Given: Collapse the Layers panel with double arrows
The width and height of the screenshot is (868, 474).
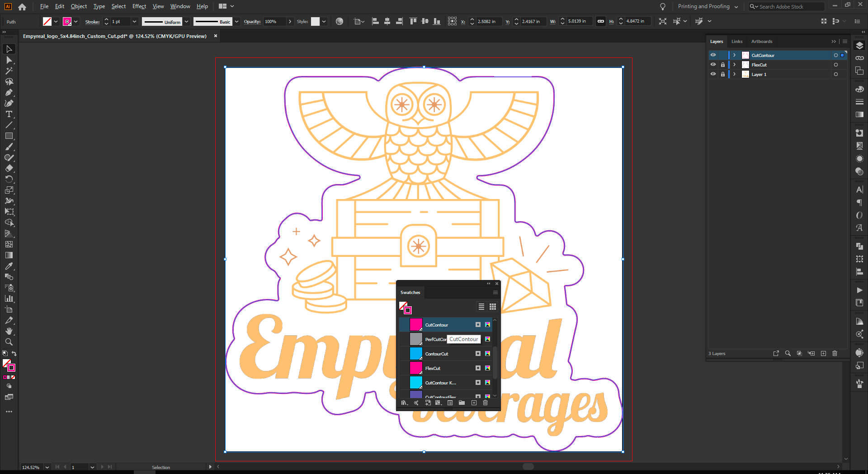Looking at the screenshot, I should click(834, 41).
